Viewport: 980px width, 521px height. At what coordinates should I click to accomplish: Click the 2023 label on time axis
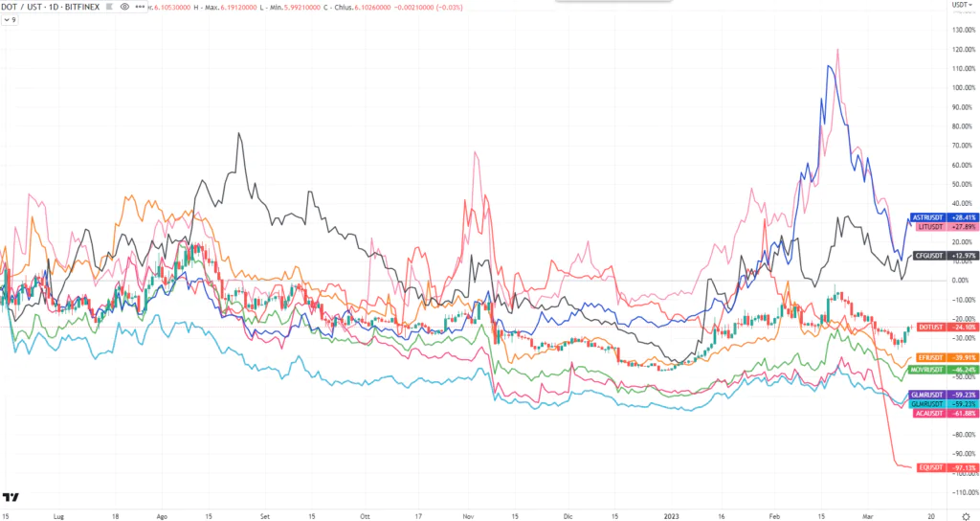click(x=671, y=516)
